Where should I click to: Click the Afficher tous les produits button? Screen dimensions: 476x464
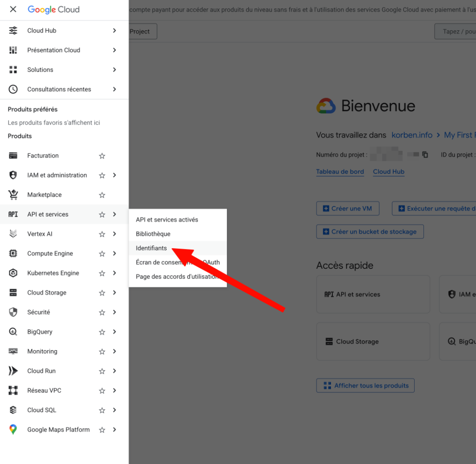(365, 385)
